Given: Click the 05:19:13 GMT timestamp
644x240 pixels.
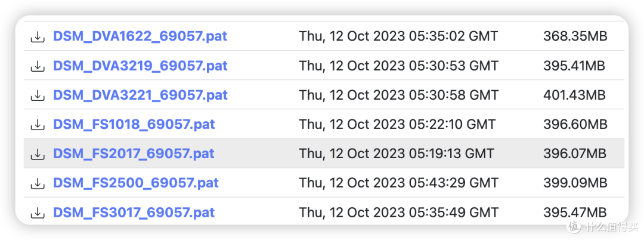Looking at the screenshot, I should [397, 153].
